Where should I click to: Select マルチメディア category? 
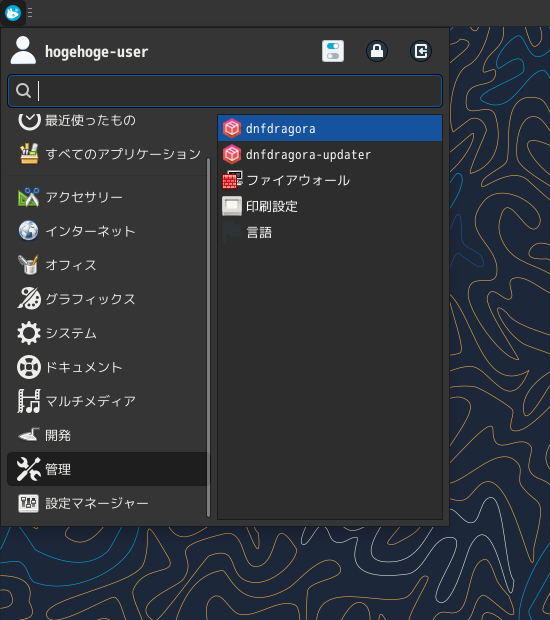pos(107,401)
